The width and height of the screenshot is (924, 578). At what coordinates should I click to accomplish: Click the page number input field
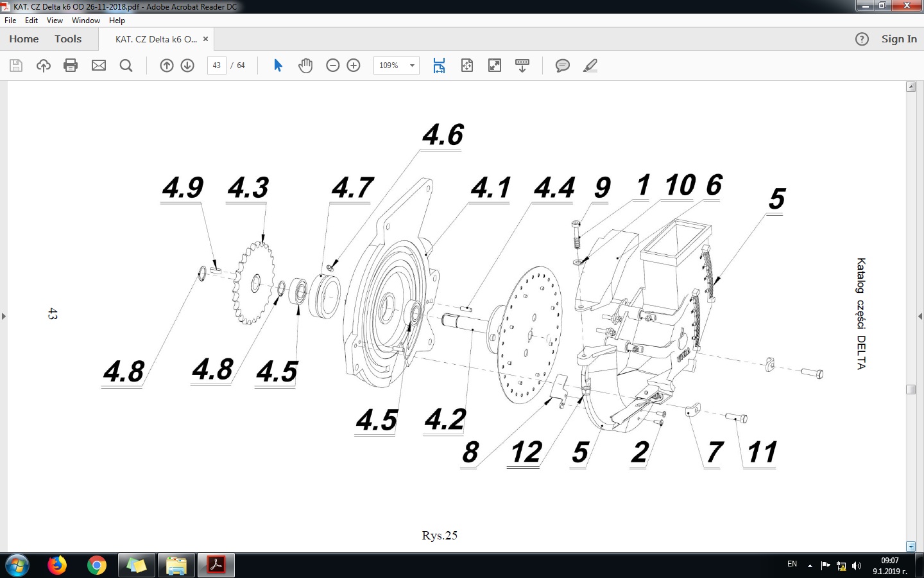[217, 66]
